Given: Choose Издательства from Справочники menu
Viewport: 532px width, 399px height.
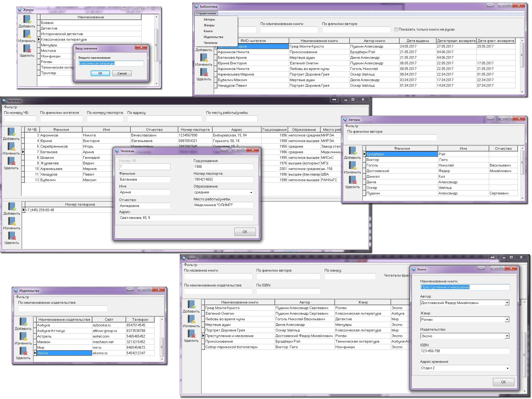Looking at the screenshot, I should coord(213,37).
